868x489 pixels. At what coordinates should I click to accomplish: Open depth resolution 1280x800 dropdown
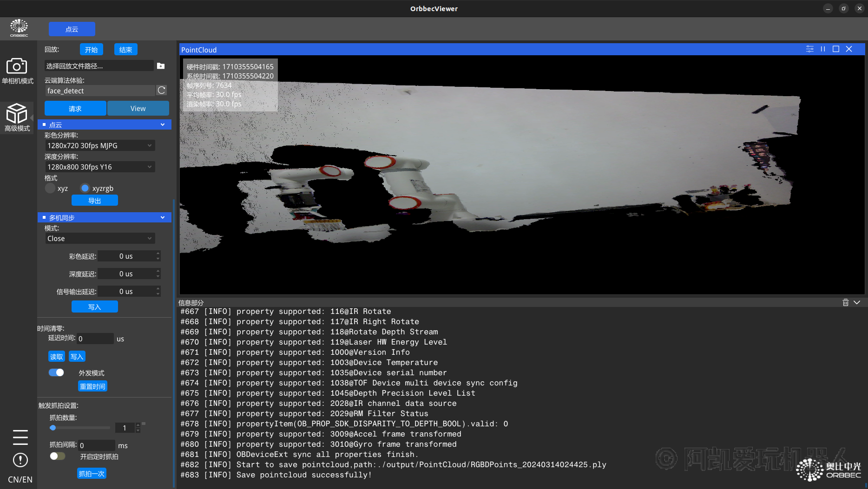pos(99,167)
